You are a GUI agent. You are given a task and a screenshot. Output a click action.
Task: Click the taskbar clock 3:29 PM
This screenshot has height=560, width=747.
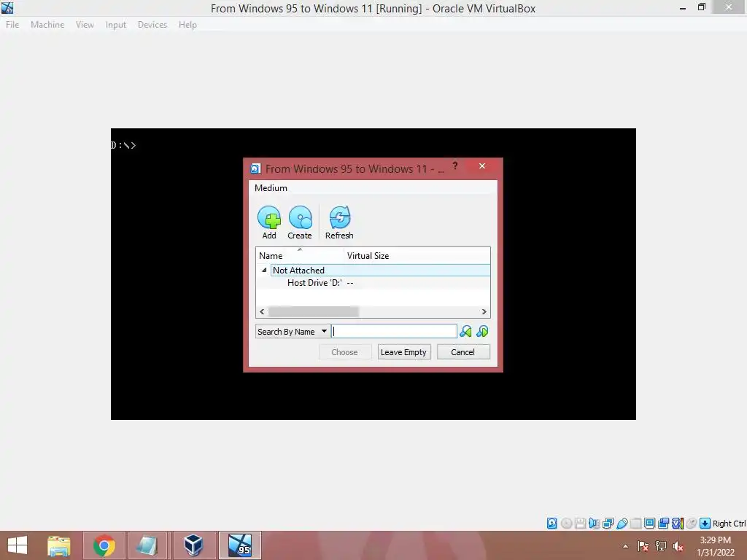[715, 540]
